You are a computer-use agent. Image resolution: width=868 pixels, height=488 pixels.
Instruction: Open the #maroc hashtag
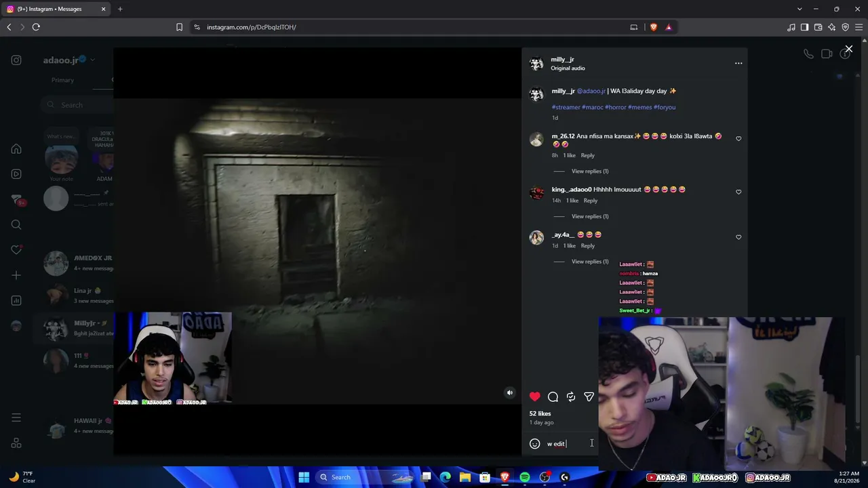(x=593, y=107)
